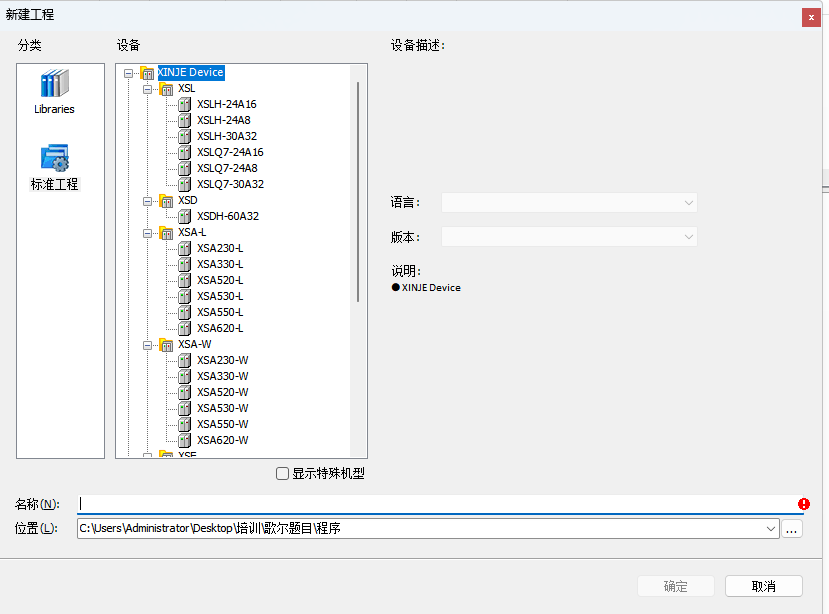This screenshot has width=829, height=614.
Task: Select the XSA520-L device label
Action: (x=220, y=280)
